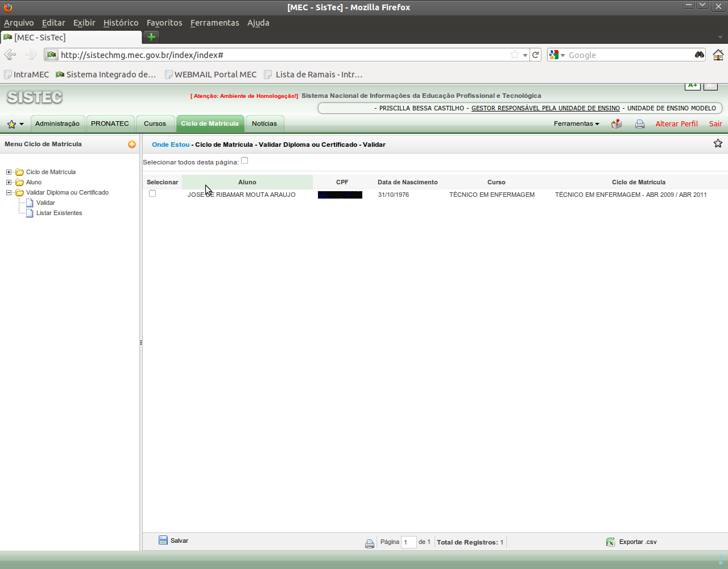Sort by the CPF column header
This screenshot has width=728, height=569.
(x=342, y=182)
